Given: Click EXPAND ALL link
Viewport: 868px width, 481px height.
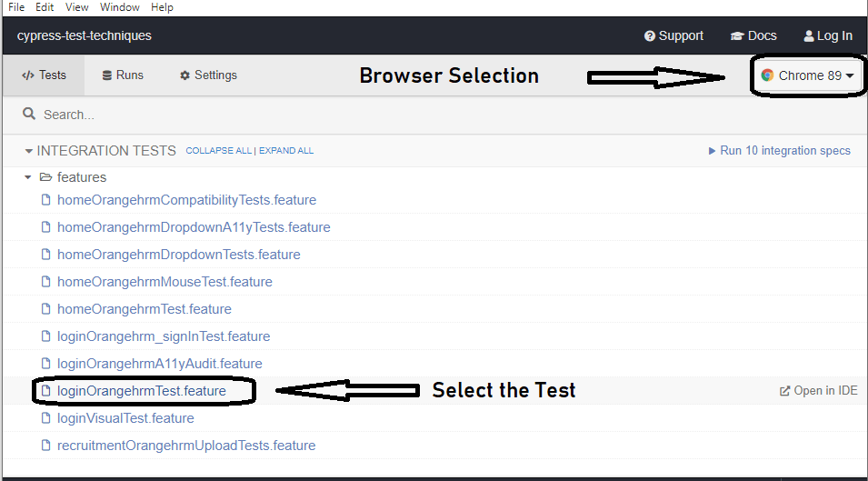Looking at the screenshot, I should tap(286, 151).
